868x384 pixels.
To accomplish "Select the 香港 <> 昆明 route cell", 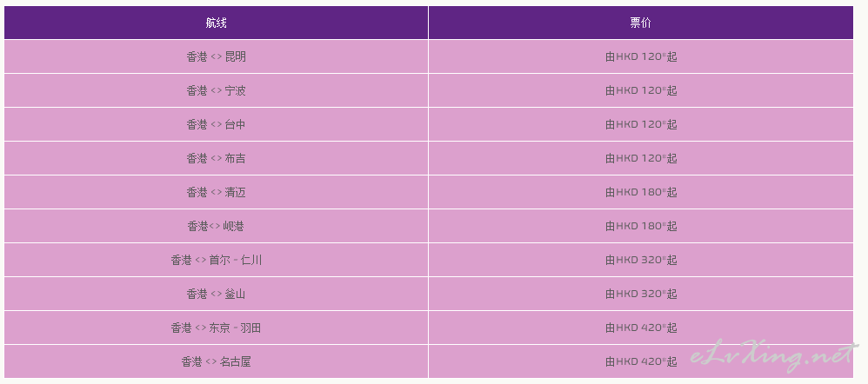I will pos(216,56).
